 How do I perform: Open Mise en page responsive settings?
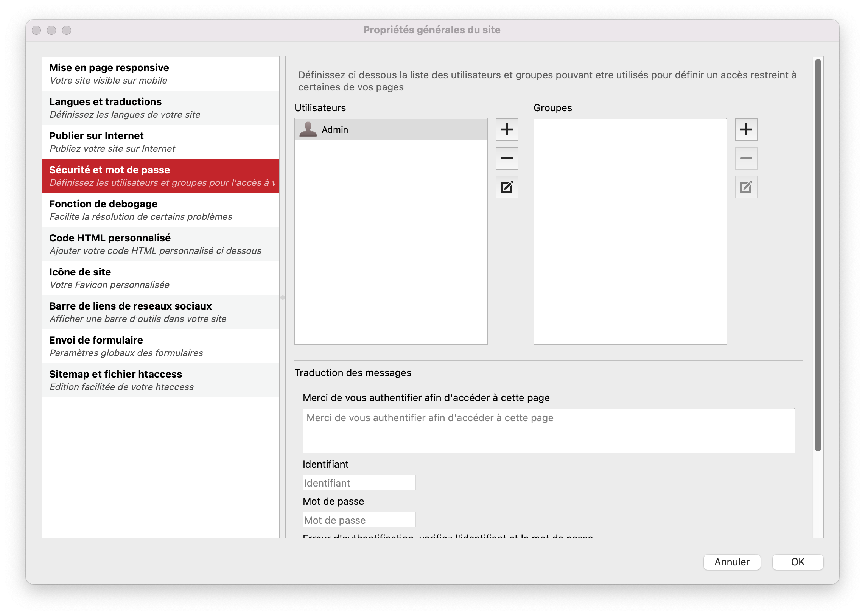[160, 73]
